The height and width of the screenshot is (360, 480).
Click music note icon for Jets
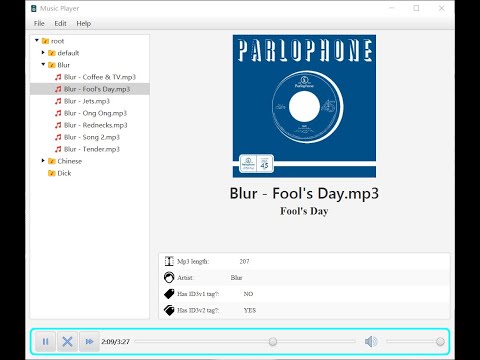click(58, 101)
